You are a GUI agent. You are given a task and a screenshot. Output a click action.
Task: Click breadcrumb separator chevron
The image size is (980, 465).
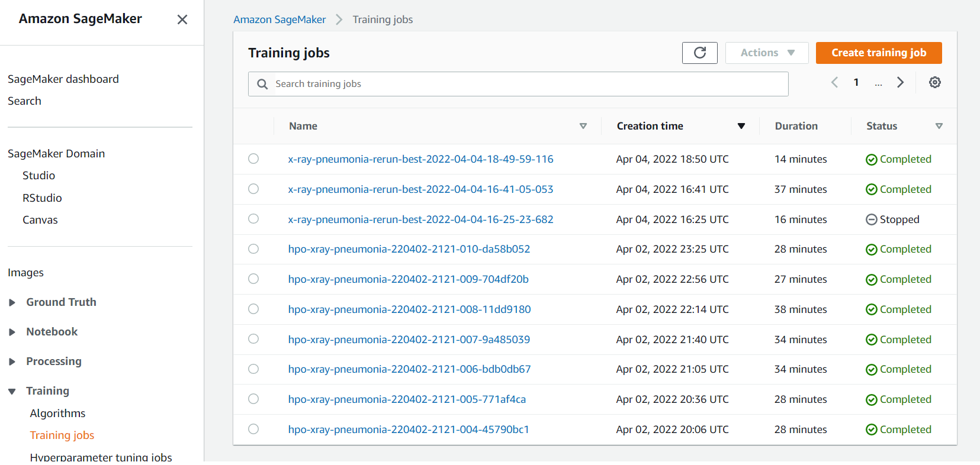pos(339,20)
